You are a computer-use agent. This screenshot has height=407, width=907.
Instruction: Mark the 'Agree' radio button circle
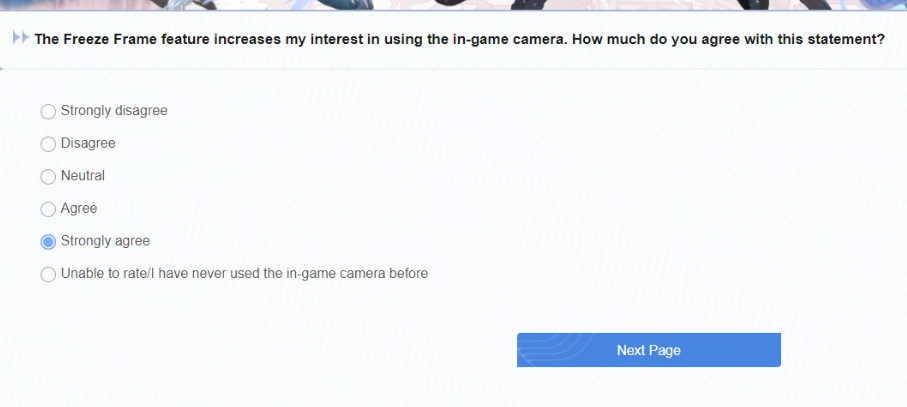tap(48, 210)
